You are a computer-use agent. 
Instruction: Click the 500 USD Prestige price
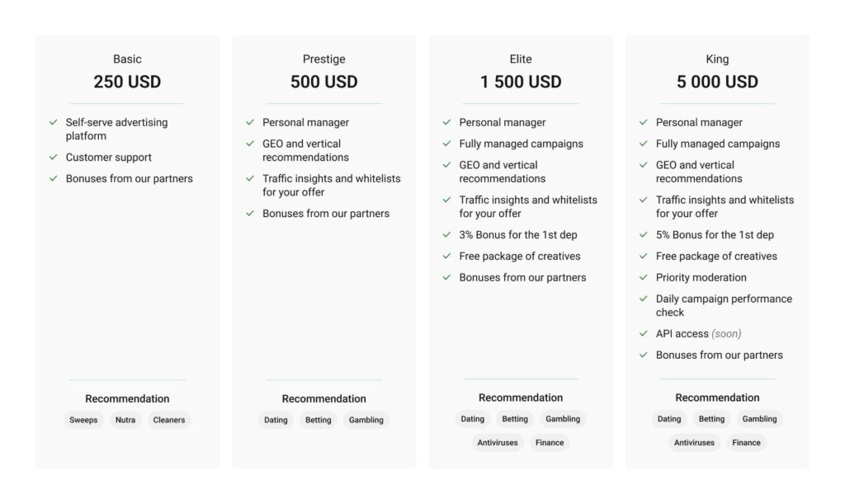323,82
